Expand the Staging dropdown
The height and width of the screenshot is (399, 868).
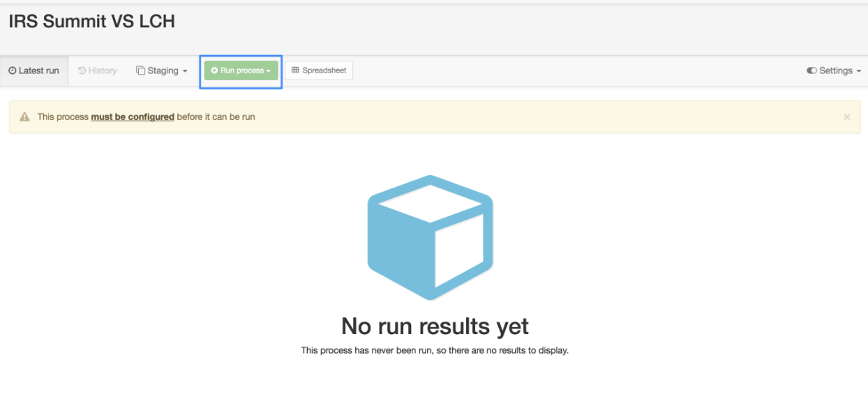pos(162,70)
